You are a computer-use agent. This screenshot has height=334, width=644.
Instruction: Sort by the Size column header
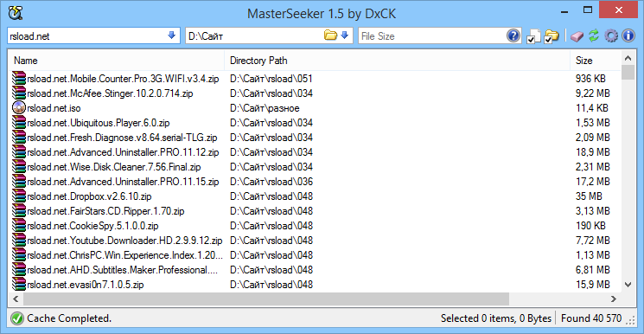click(x=596, y=61)
